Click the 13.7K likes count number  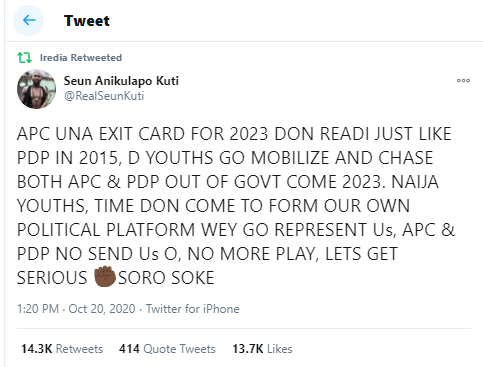[248, 349]
